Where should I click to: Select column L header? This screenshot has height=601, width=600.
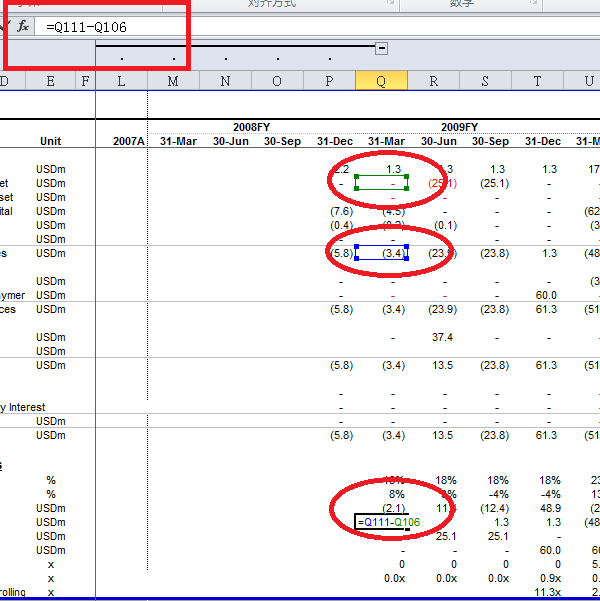[121, 81]
